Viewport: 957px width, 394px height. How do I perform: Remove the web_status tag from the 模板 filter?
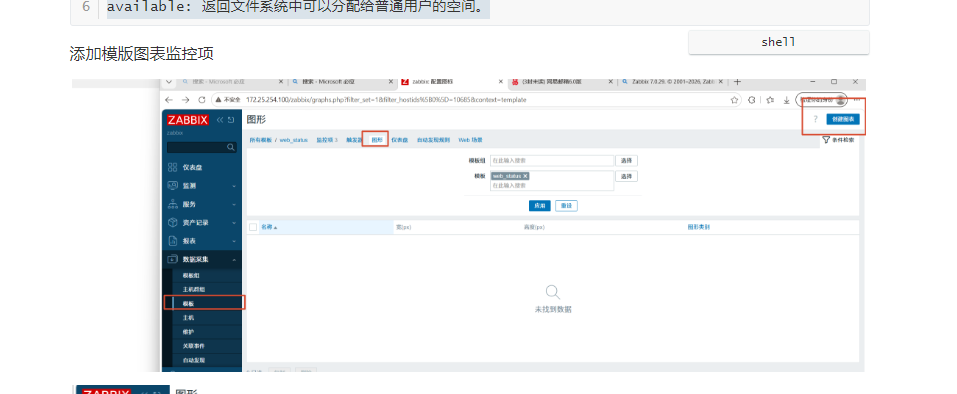pyautogui.click(x=525, y=176)
